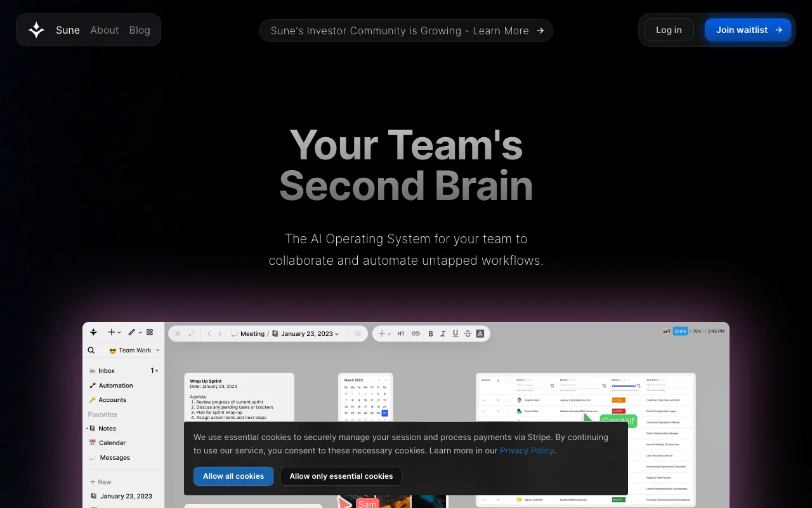This screenshot has height=508, width=812.
Task: Click the text color A icon
Action: click(x=480, y=333)
